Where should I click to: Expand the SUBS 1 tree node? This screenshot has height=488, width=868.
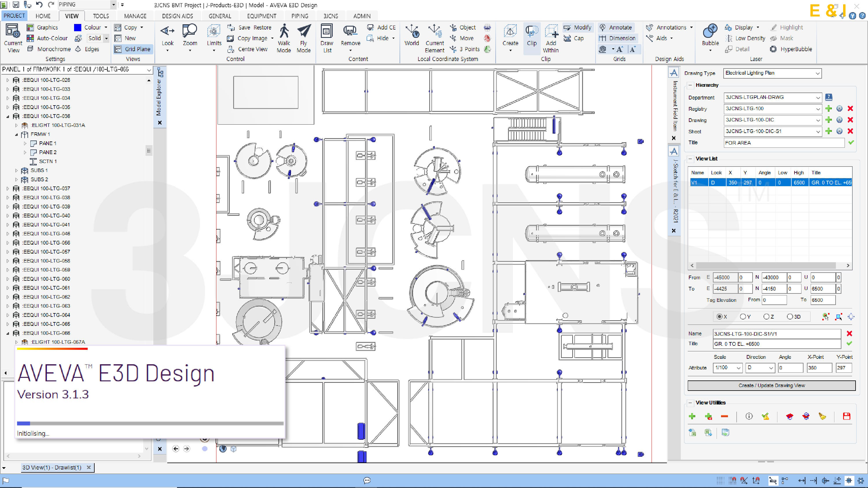[x=16, y=170]
